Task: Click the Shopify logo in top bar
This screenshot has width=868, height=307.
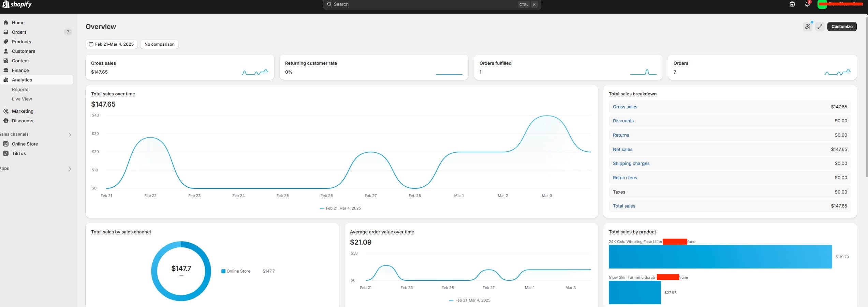Action: click(x=17, y=4)
